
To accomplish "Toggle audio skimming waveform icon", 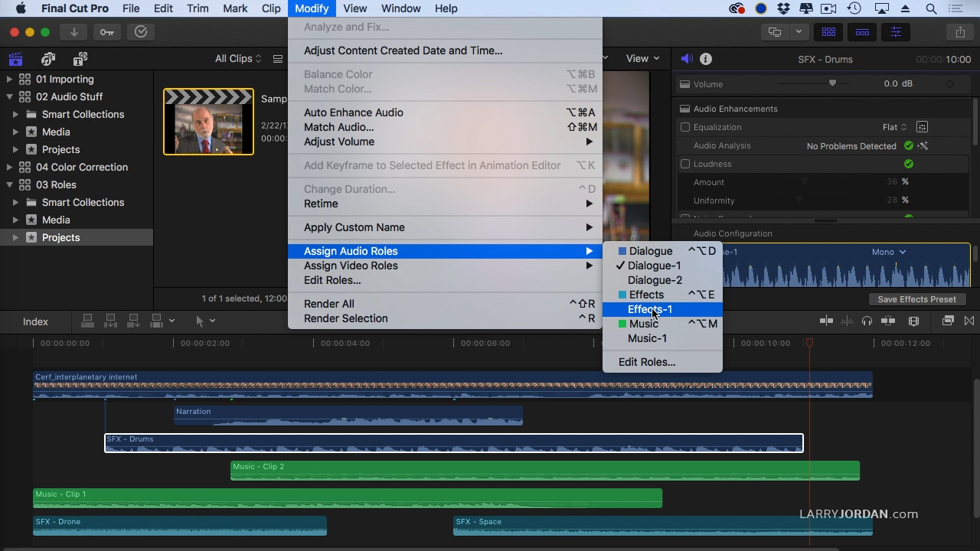I will tap(848, 321).
